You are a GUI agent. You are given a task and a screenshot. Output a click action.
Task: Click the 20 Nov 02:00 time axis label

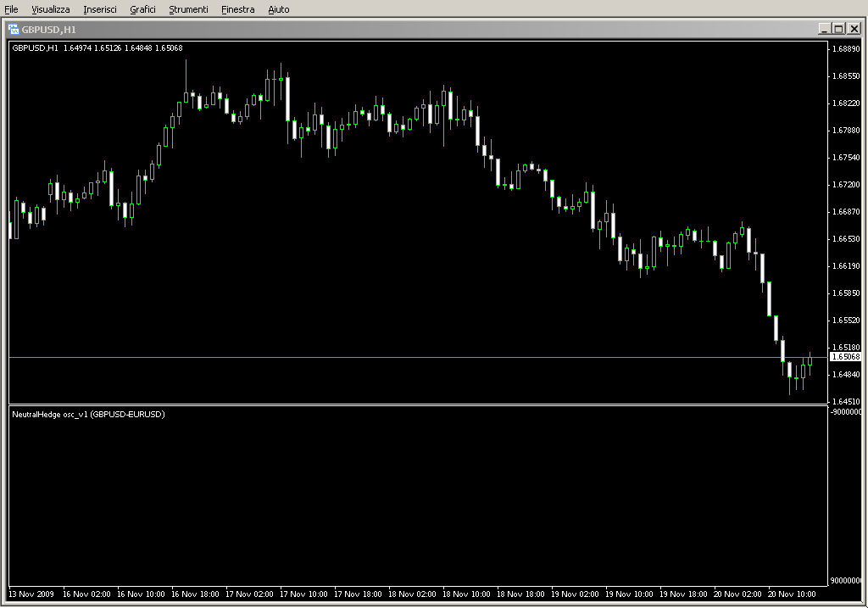coord(737,594)
